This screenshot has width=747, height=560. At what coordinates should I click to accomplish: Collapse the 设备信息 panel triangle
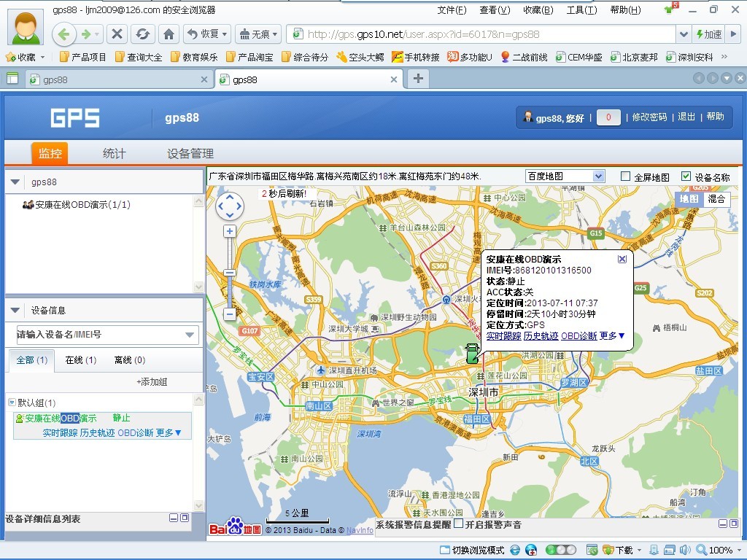[x=15, y=311]
